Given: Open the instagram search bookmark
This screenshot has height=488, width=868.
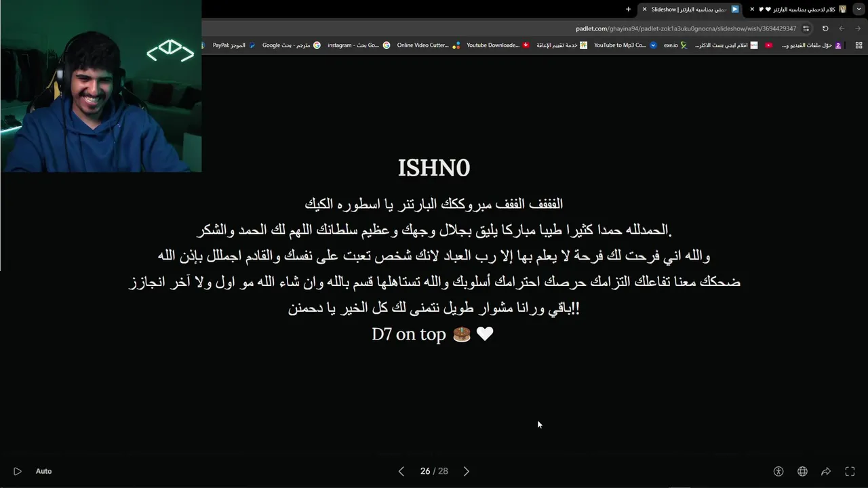Looking at the screenshot, I should [359, 45].
